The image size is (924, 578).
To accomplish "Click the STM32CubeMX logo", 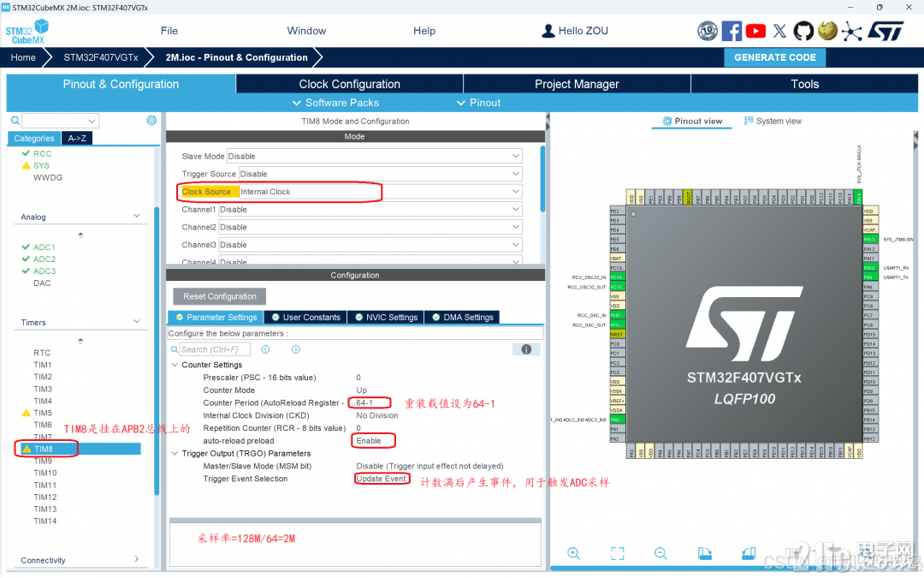I will (x=27, y=32).
